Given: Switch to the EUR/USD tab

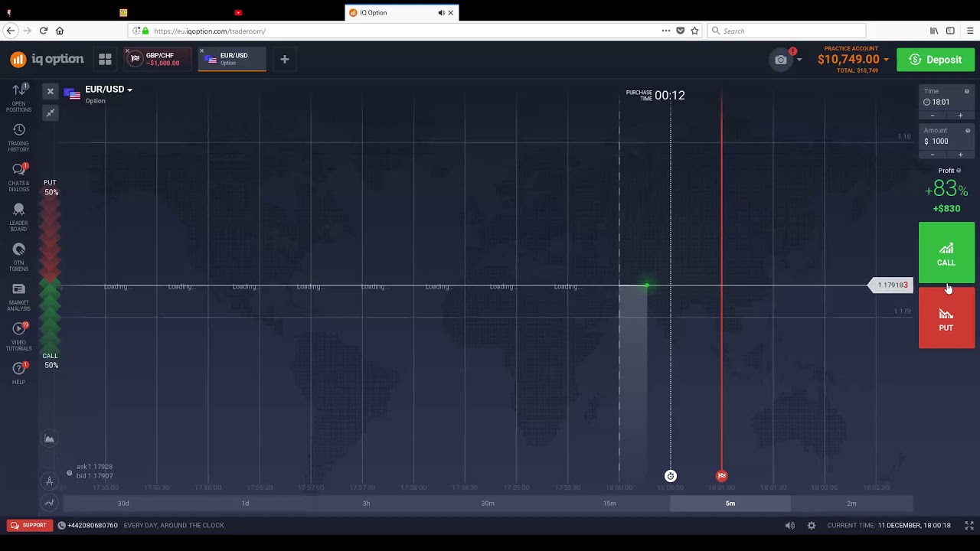Looking at the screenshot, I should pyautogui.click(x=234, y=59).
